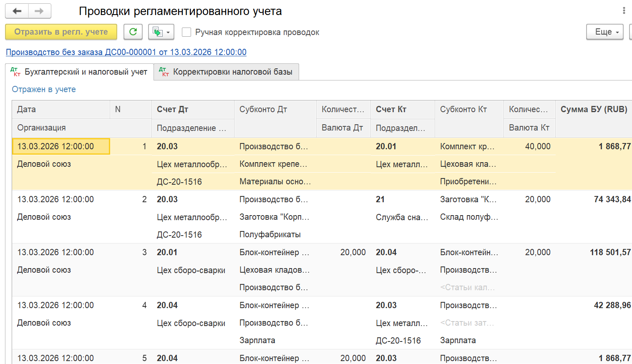Open the postings report dropdown button
Viewport: 632px width, 364px height.
(x=161, y=32)
